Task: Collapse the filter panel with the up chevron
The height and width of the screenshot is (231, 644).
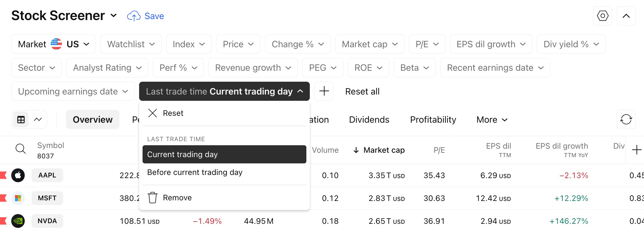Action: click(626, 16)
